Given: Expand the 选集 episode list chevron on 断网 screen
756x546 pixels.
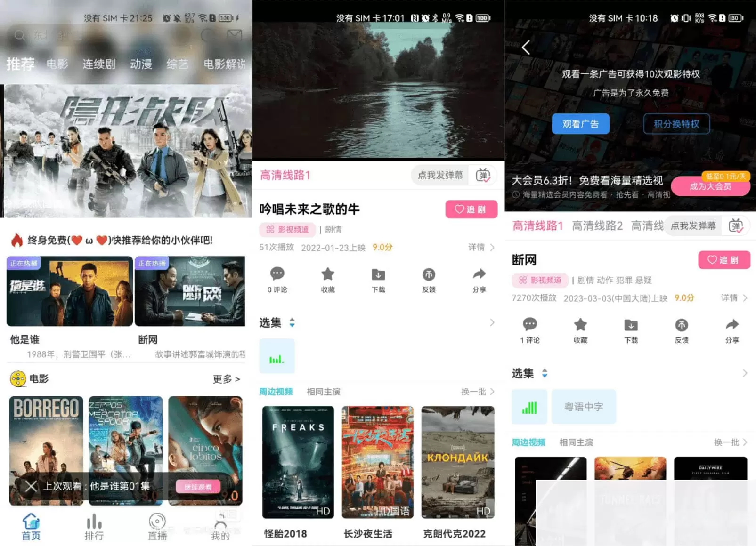Looking at the screenshot, I should [x=745, y=373].
